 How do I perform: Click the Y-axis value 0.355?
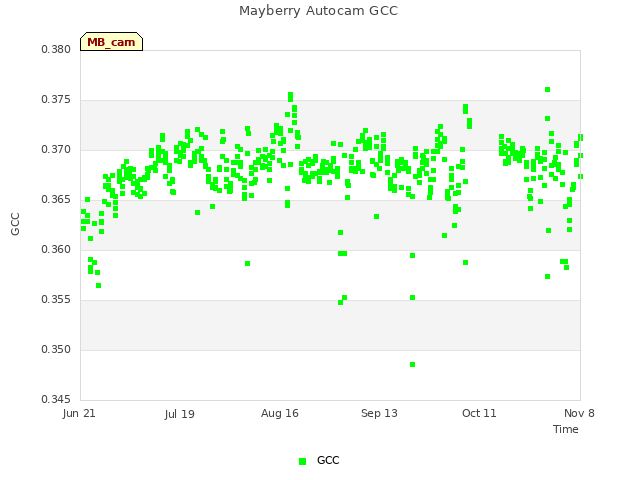[x=56, y=300]
